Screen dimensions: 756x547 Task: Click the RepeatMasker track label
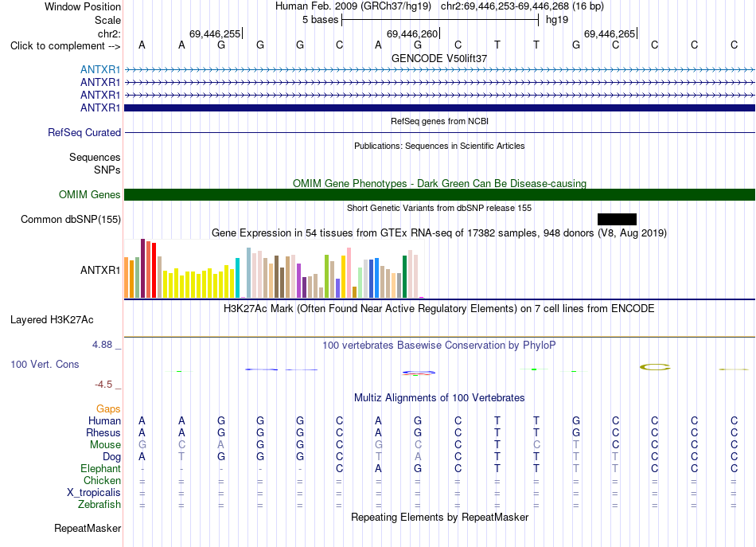[x=88, y=529]
